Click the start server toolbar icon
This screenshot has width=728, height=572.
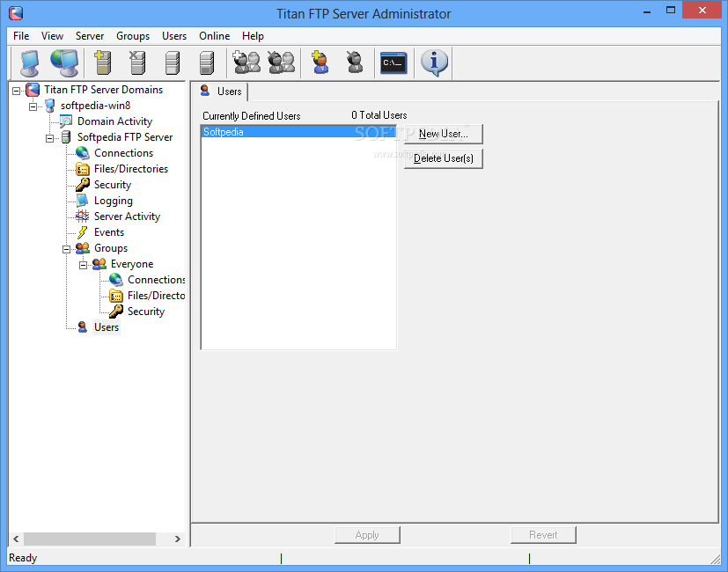click(x=173, y=62)
